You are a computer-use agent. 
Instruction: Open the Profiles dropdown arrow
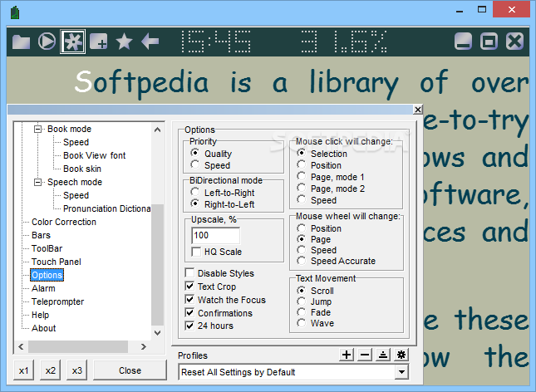[401, 372]
